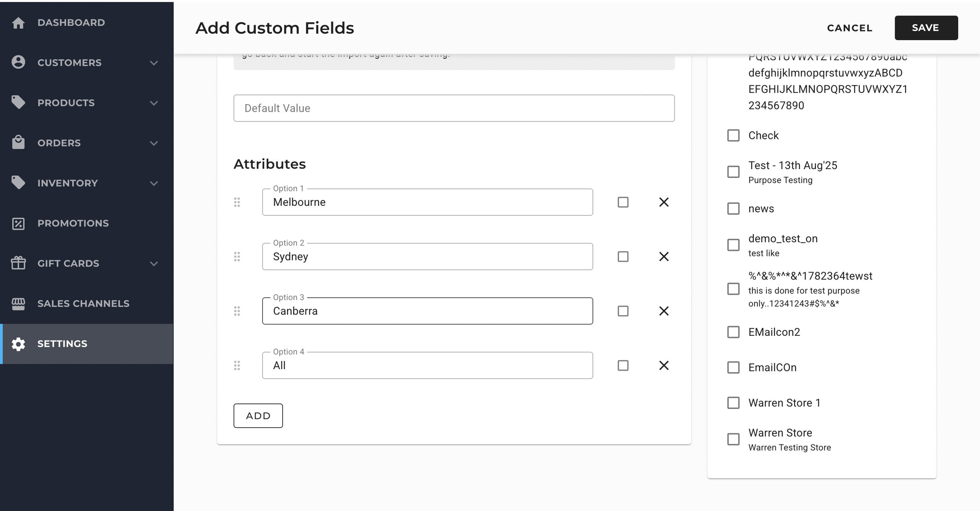Remove the Melbourne option with X

point(664,202)
